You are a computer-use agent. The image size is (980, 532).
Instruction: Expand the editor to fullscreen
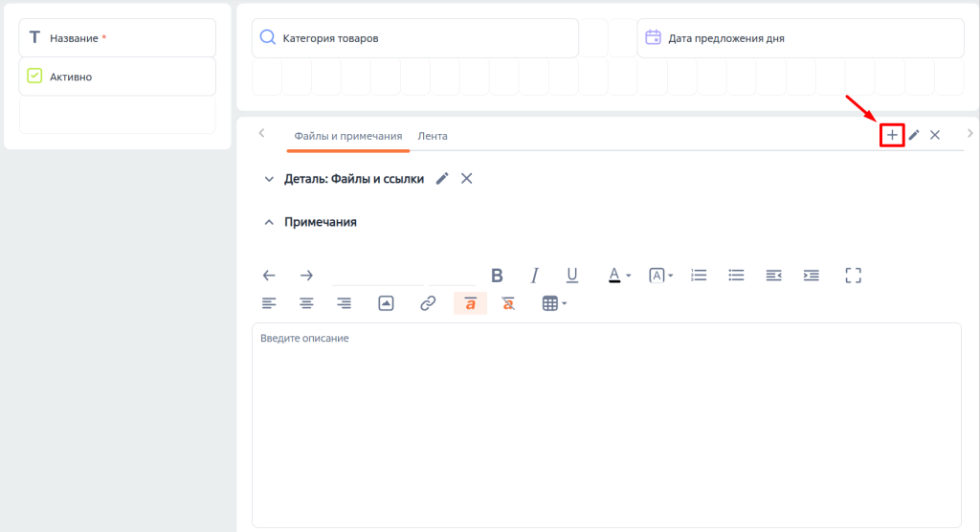(x=854, y=276)
